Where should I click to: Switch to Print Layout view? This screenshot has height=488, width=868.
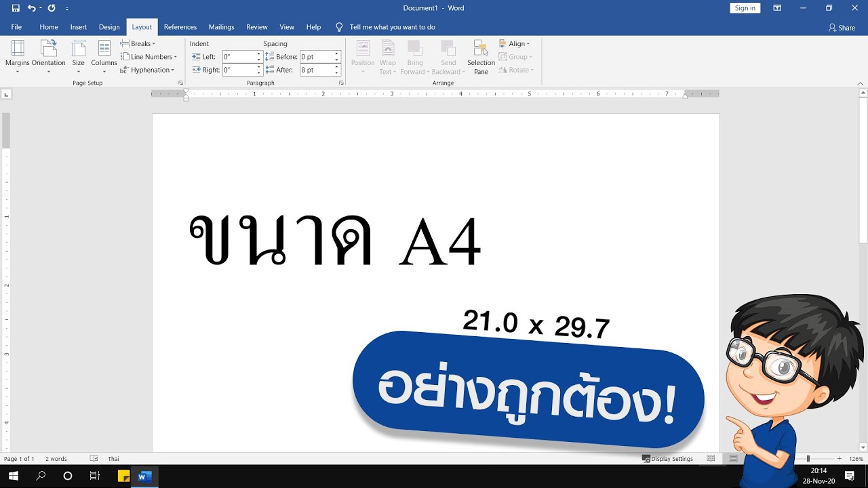tap(734, 459)
